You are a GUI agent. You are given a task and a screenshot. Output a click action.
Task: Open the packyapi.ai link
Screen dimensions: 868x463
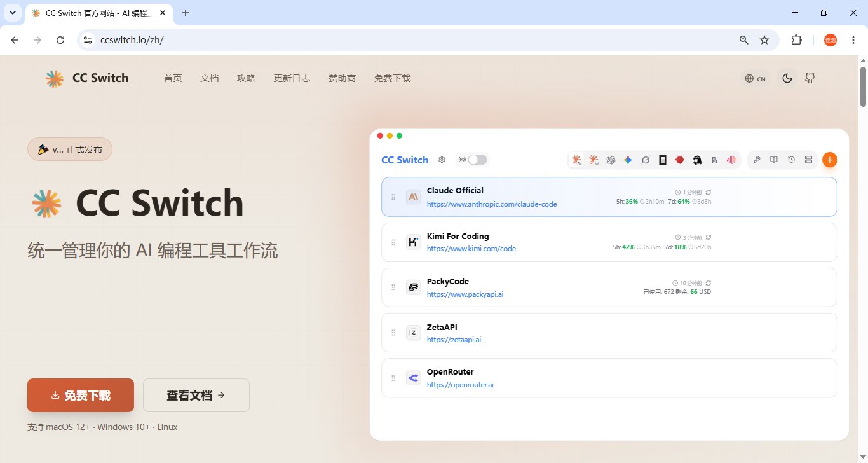[x=465, y=294]
